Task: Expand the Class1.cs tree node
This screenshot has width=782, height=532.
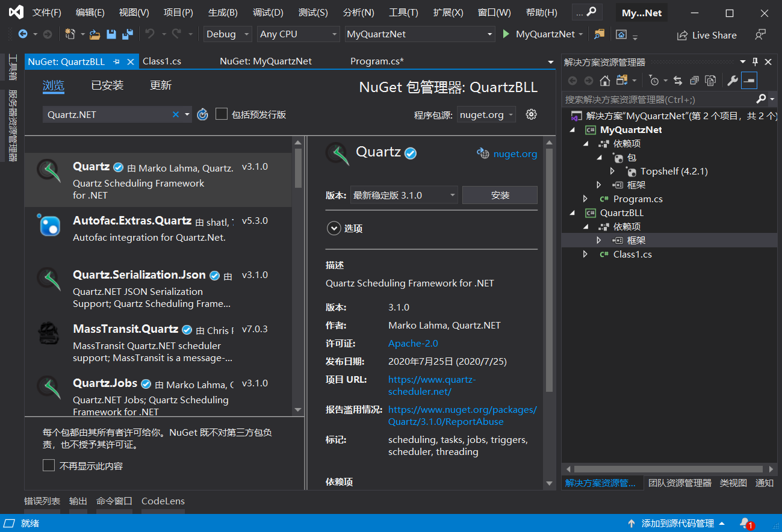Action: (585, 255)
